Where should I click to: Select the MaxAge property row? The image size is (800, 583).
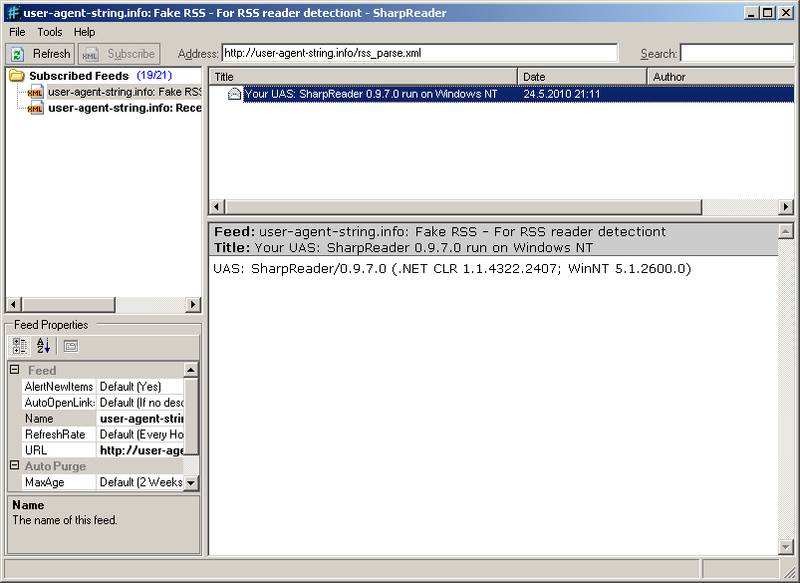(x=103, y=482)
